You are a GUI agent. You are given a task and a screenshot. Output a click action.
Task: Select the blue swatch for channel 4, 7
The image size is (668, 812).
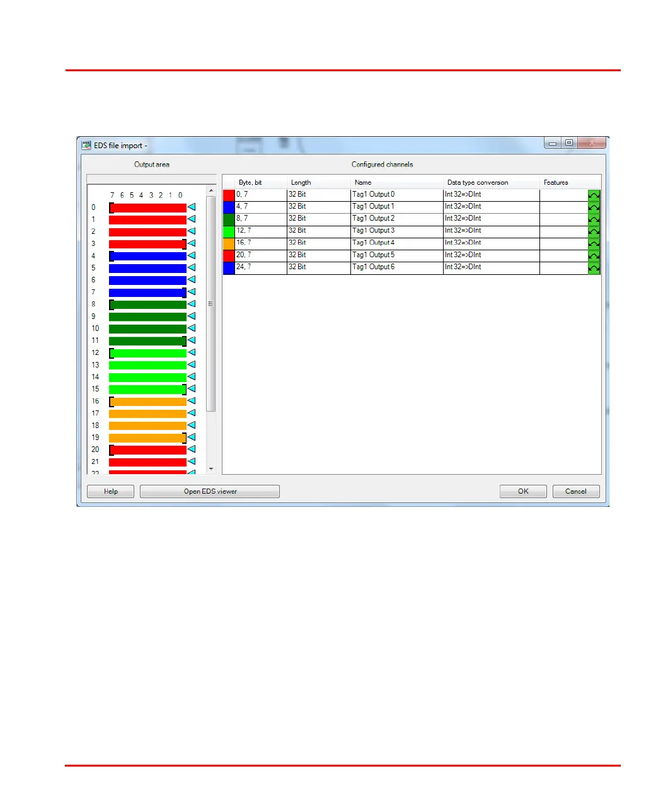click(x=229, y=207)
